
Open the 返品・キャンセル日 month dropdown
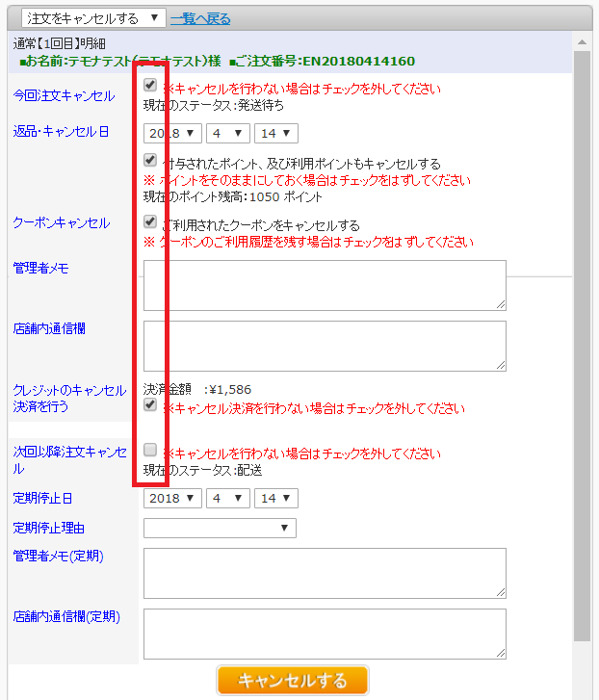pos(227,133)
